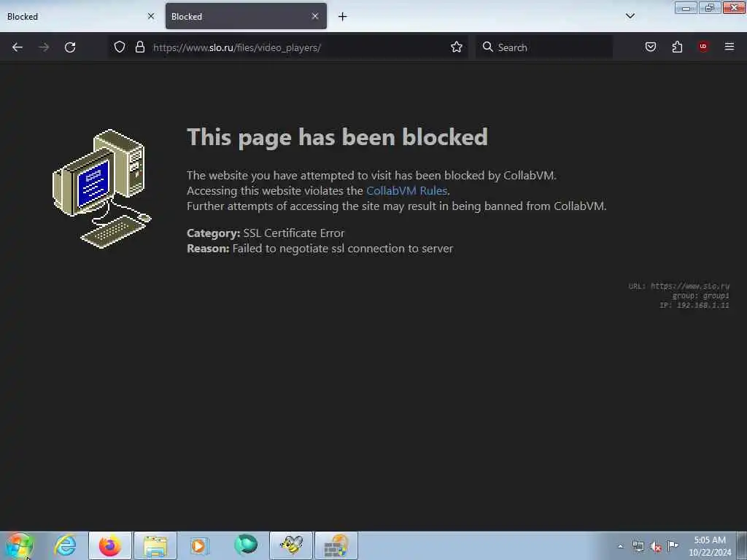This screenshot has height=560, width=747.
Task: Click the 'This page has been blocked' heading
Action: [x=337, y=137]
